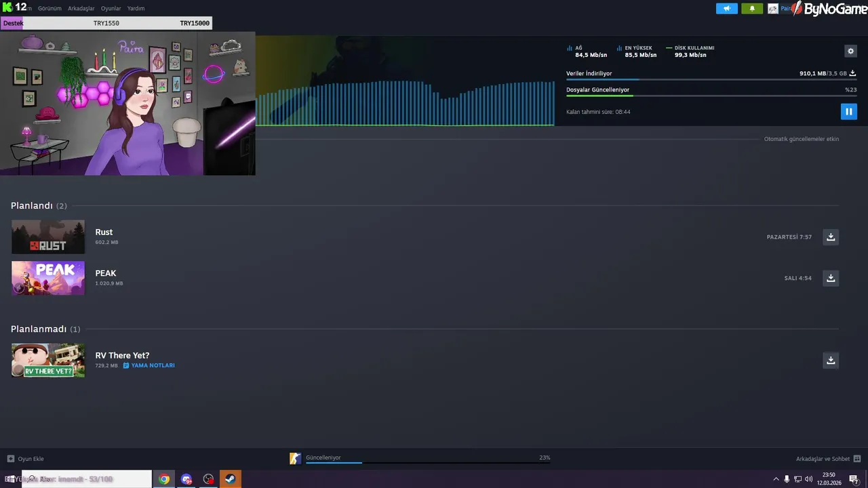Click the RV There Yet? thumbnail
Image resolution: width=868 pixels, height=488 pixels.
(x=48, y=360)
